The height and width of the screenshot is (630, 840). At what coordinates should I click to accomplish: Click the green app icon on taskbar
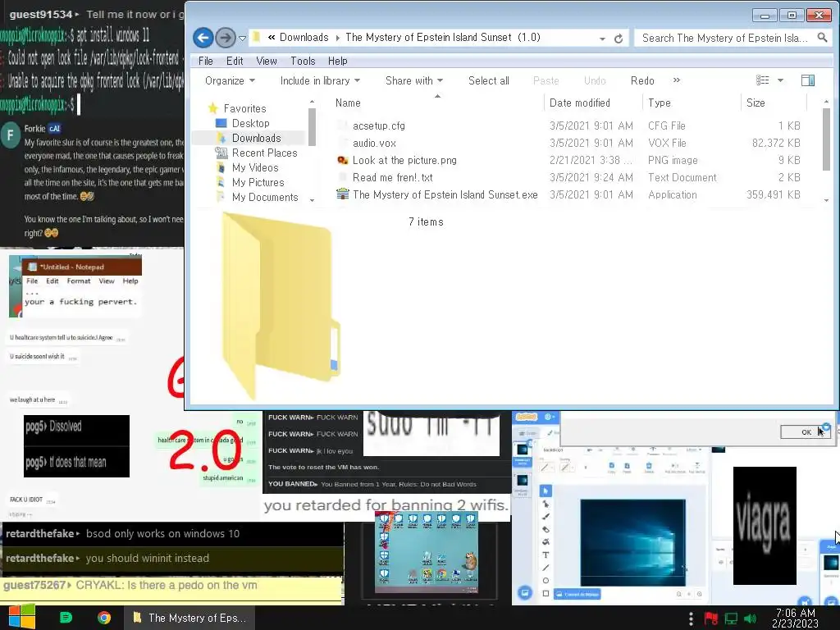66,618
